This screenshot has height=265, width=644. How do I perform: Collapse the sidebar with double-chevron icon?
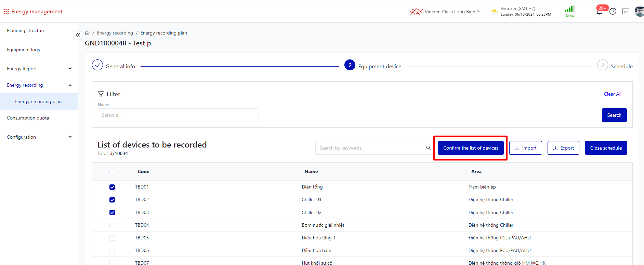pos(78,35)
